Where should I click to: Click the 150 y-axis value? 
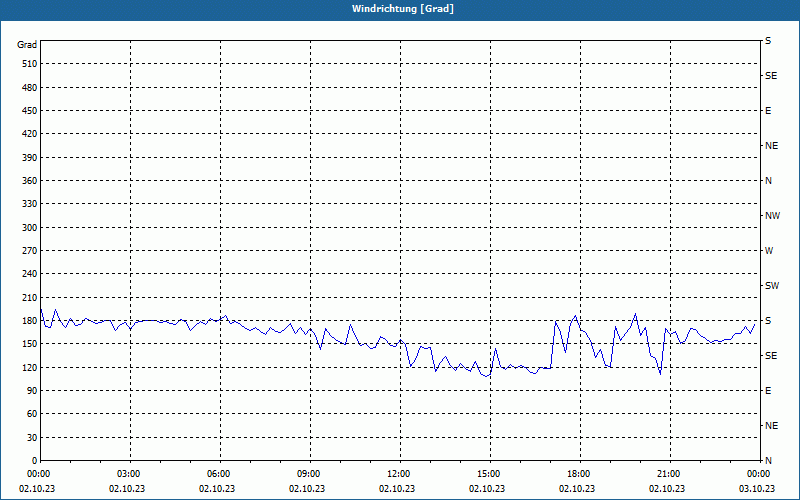click(30, 344)
